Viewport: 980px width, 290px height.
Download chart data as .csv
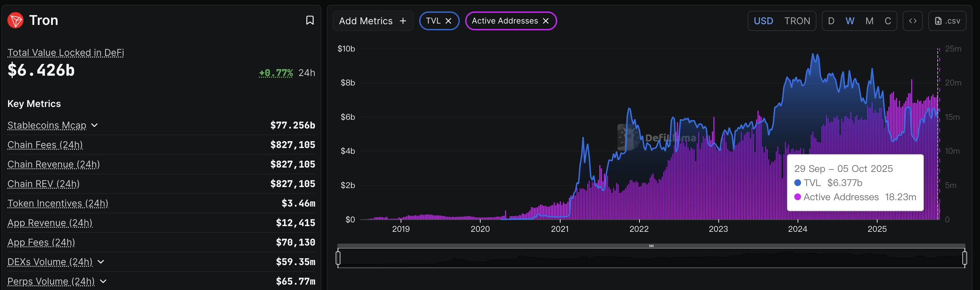point(947,21)
